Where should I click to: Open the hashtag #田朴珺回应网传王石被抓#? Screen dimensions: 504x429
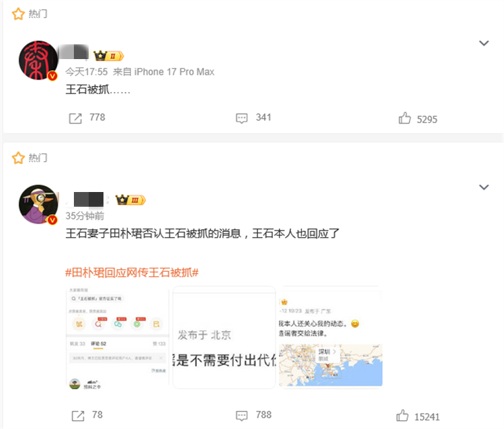[x=132, y=273]
